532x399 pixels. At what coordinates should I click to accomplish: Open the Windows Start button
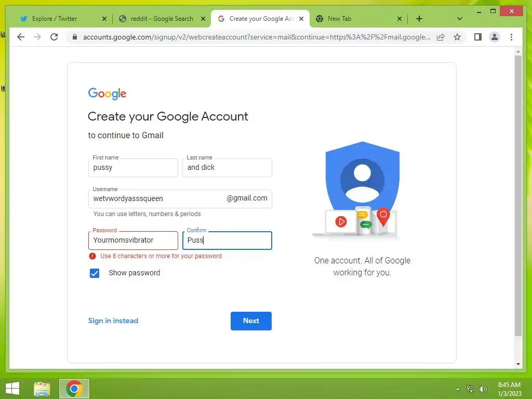[x=12, y=389]
